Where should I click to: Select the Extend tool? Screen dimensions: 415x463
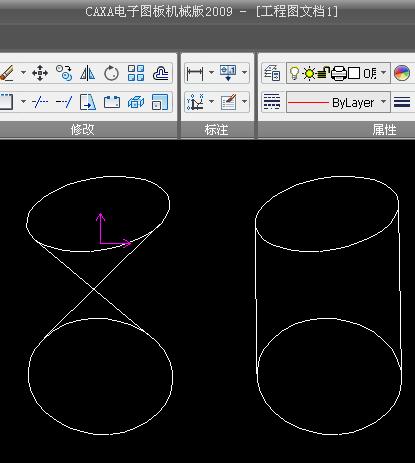click(64, 102)
